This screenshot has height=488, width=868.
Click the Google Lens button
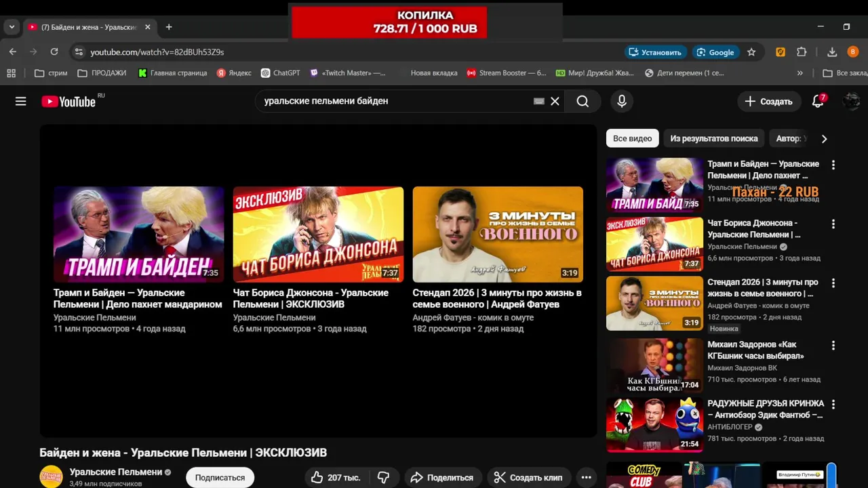click(x=715, y=52)
